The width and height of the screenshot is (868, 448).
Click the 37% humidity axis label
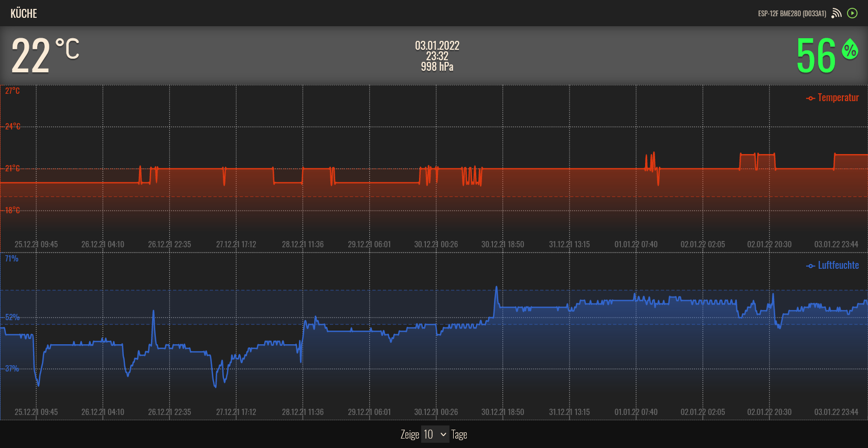click(x=12, y=368)
